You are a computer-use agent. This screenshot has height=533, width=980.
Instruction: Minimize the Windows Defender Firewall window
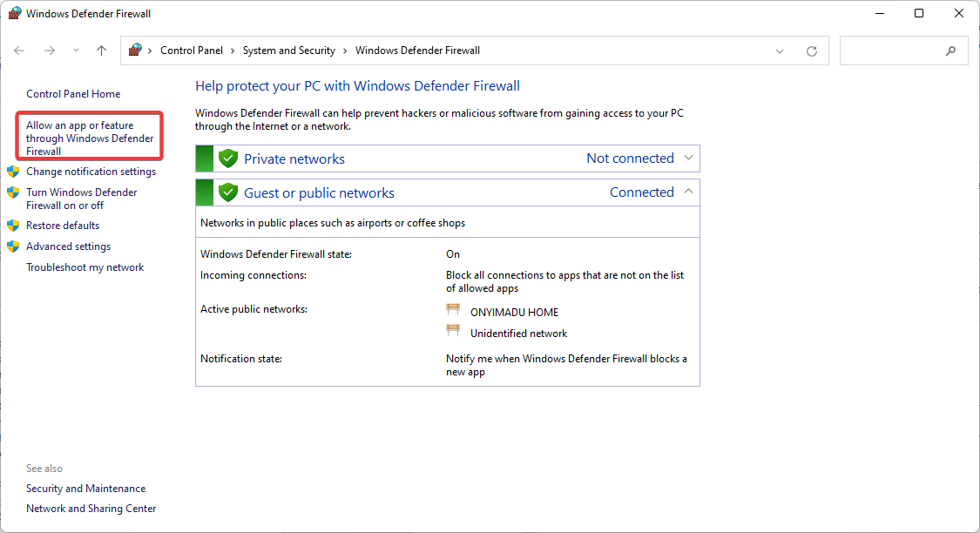[879, 13]
